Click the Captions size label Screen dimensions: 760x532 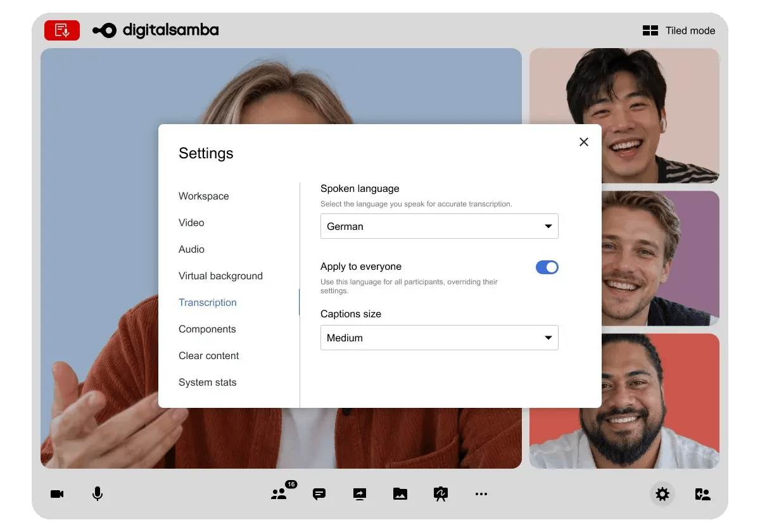point(351,314)
